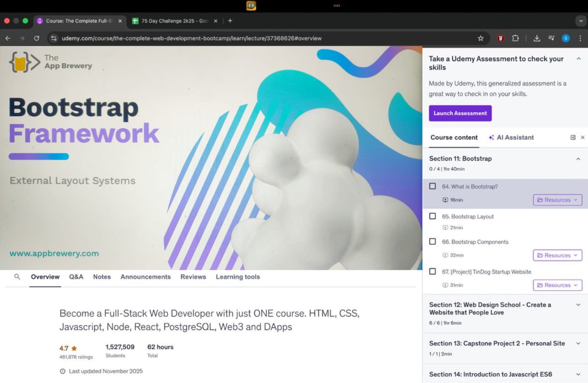Viewport: 588px width, 383px height.
Task: Open the Q&A tab
Action: tap(76, 277)
